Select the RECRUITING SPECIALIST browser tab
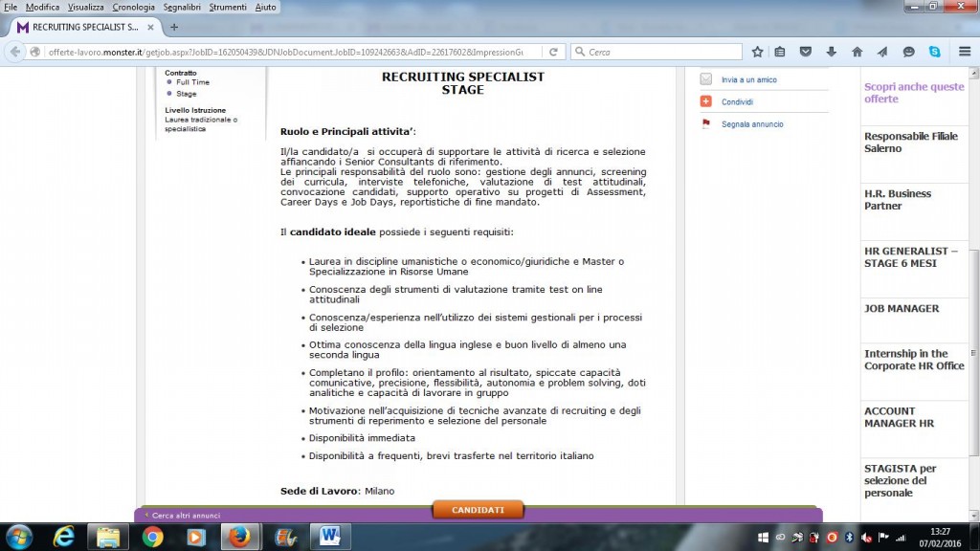This screenshot has width=980, height=551. pos(85,28)
